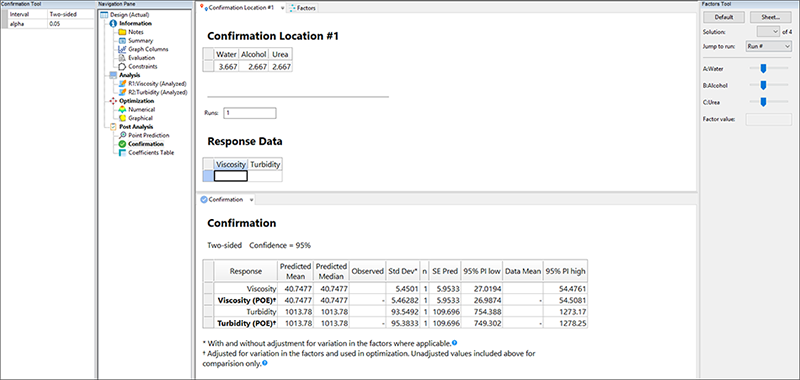Change the Interval value 'Two-sided'

pyautogui.click(x=71, y=15)
